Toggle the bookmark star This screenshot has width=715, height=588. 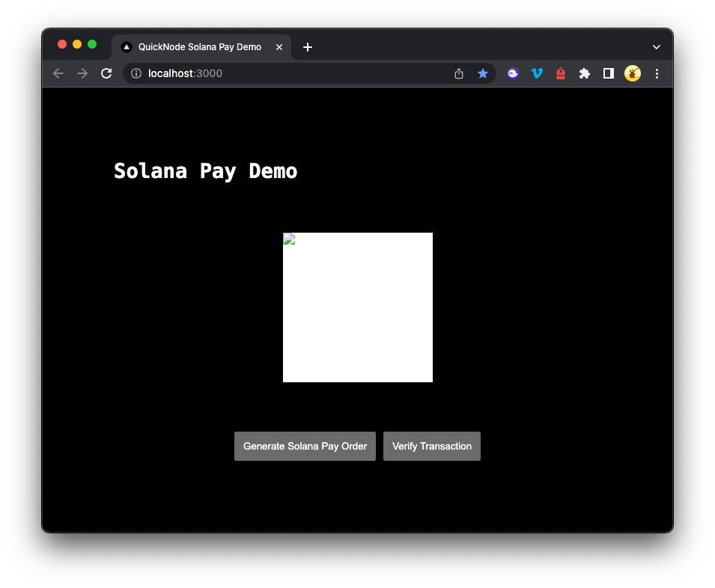point(482,73)
